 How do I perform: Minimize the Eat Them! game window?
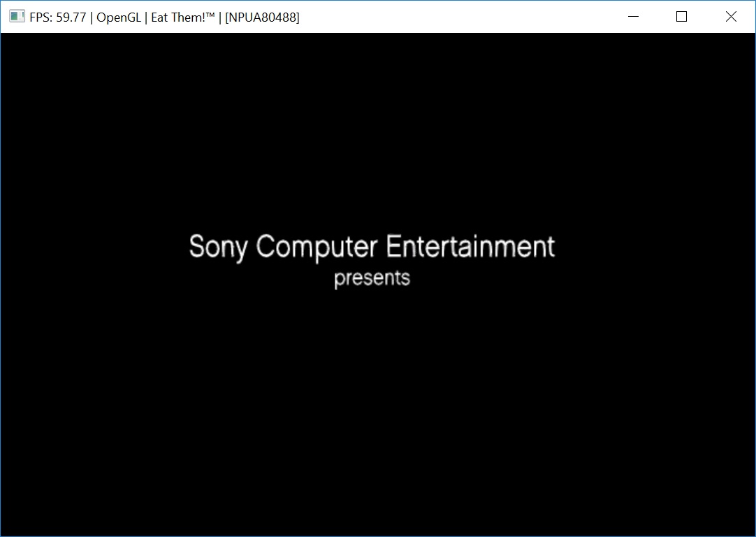pos(634,17)
